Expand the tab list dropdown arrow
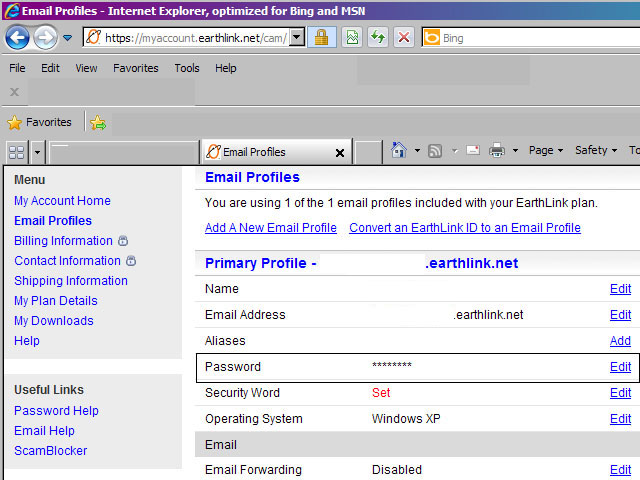 37,153
